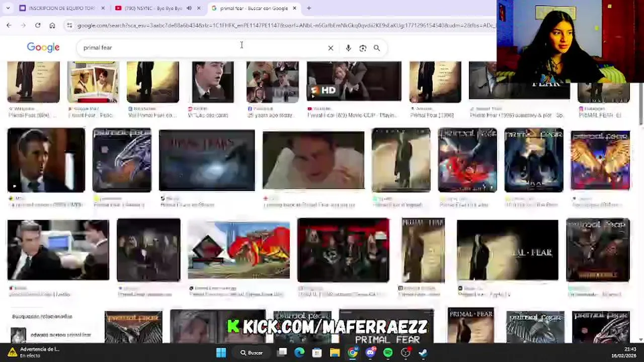Viewport: 644px width, 362px height.
Task: Close the primal fear Google tab
Action: (x=294, y=8)
